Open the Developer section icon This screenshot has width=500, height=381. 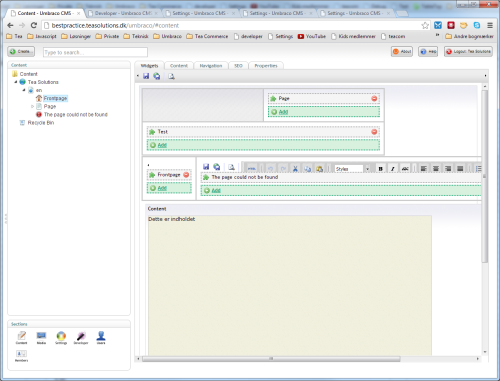tap(81, 338)
